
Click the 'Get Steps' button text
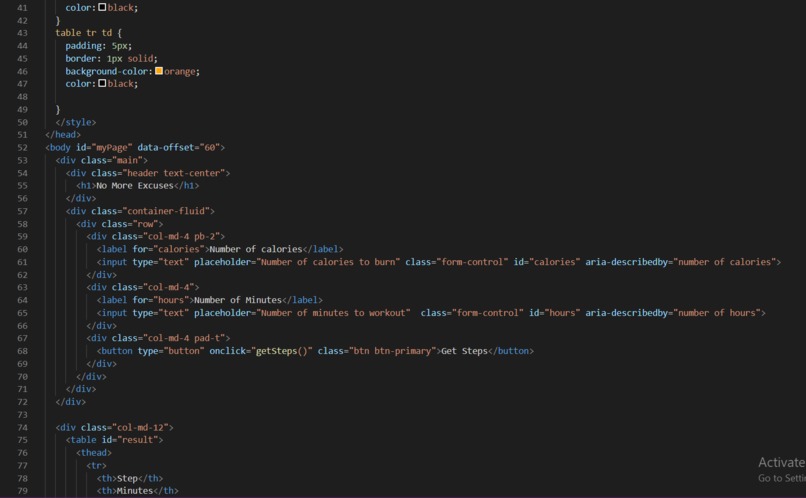[x=464, y=351]
